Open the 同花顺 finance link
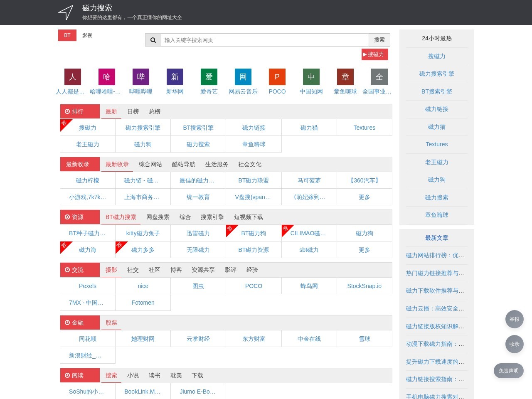This screenshot has width=532, height=399. pyautogui.click(x=88, y=339)
